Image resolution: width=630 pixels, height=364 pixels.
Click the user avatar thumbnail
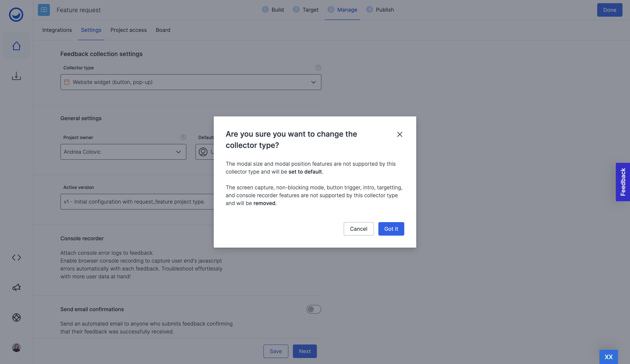pyautogui.click(x=16, y=348)
